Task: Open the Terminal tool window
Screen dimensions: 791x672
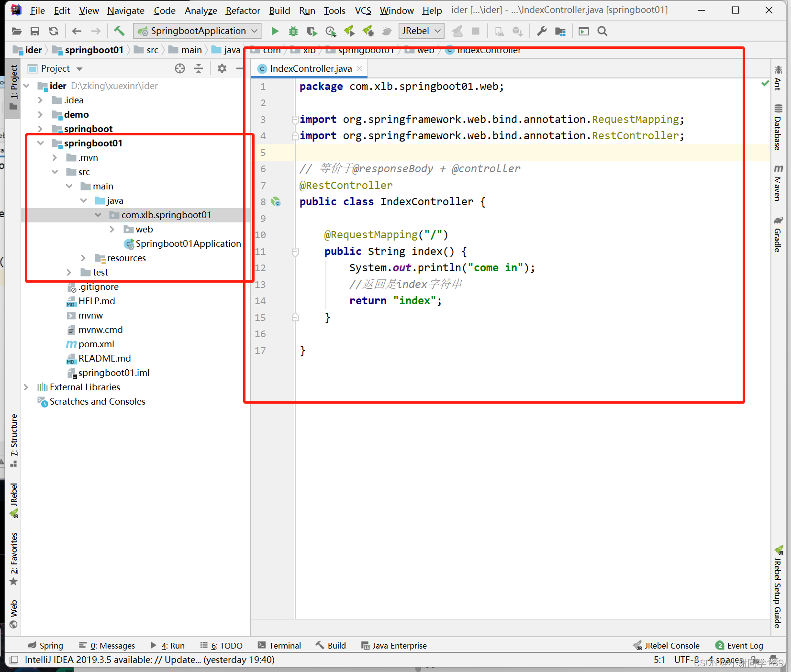Action: 279,646
